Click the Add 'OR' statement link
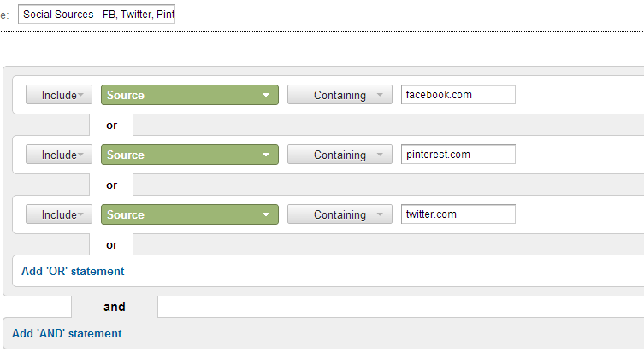Image resolution: width=644 pixels, height=352 pixels. coord(73,271)
